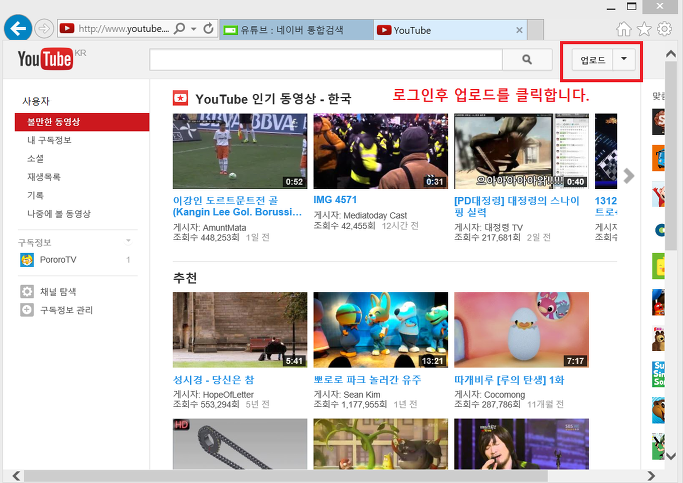The width and height of the screenshot is (683, 483).
Task: Close the YouTube browser tab
Action: tap(519, 30)
